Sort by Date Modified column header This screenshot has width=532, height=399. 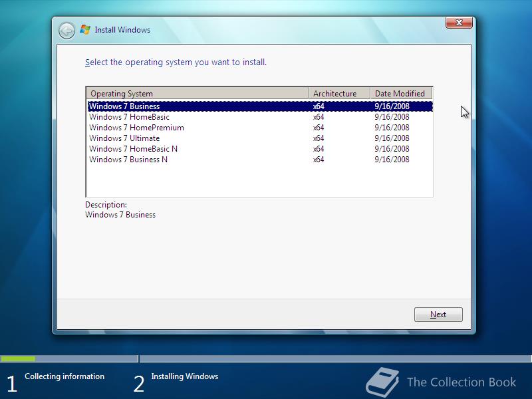click(402, 93)
